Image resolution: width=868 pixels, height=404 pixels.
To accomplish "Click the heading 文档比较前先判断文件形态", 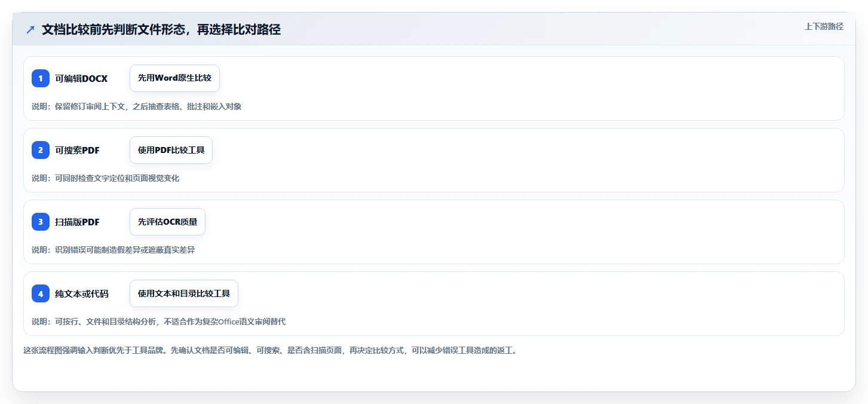I will coord(161,29).
